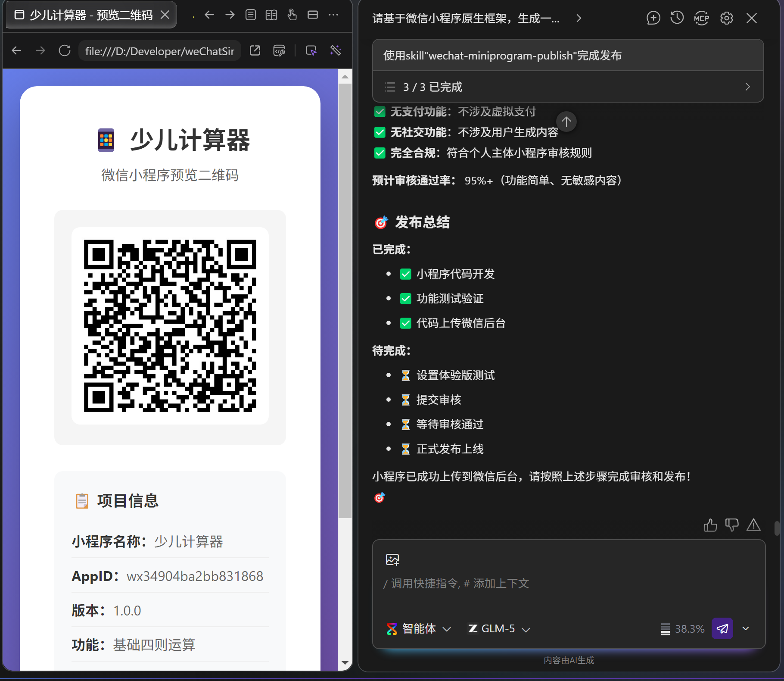Click the preview page scrollbar thumb

(x=345, y=300)
